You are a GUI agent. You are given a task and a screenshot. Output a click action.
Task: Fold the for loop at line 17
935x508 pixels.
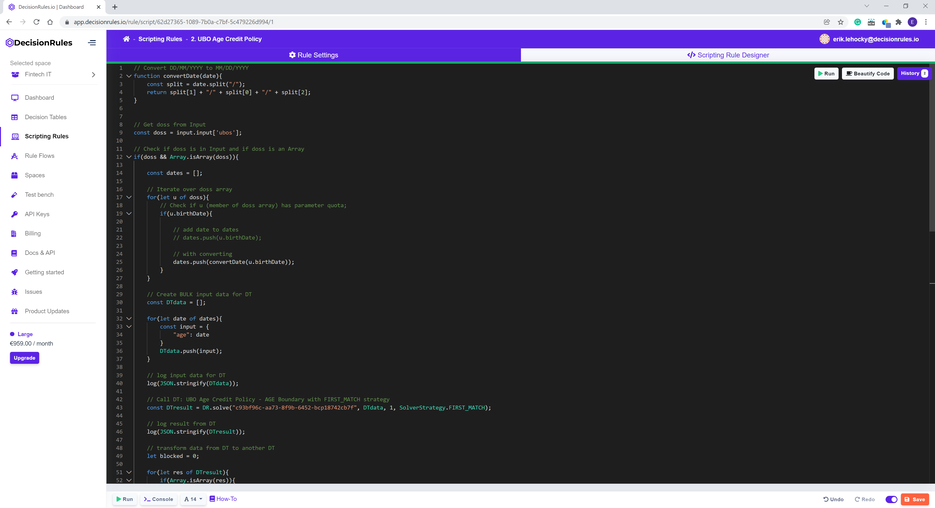pos(129,197)
